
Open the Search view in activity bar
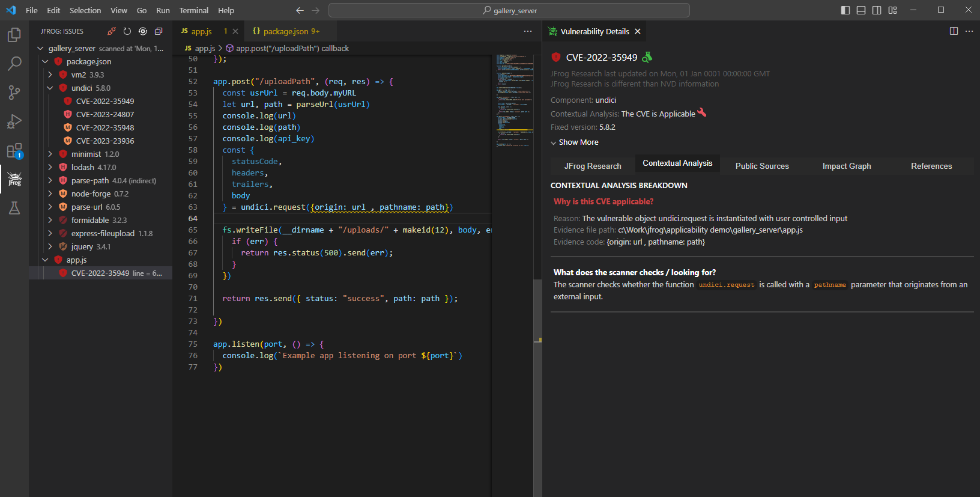coord(14,64)
